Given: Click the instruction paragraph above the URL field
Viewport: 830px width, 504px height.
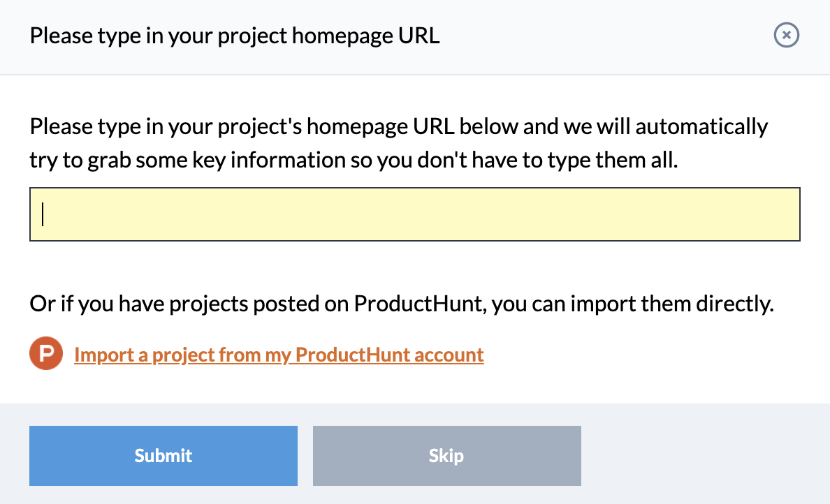Looking at the screenshot, I should 398,143.
